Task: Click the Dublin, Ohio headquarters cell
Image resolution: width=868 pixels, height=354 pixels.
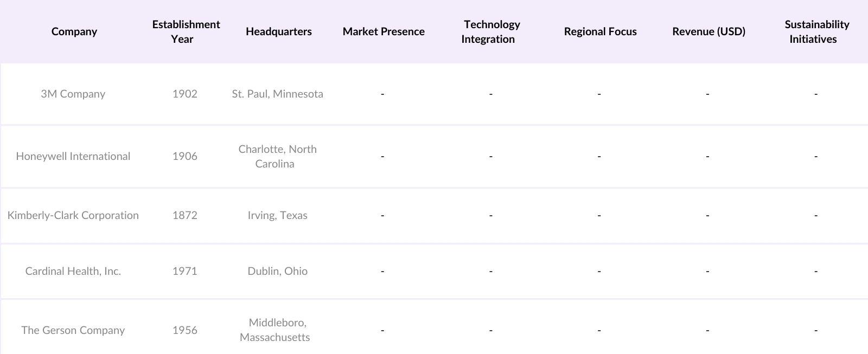Action: (277, 271)
